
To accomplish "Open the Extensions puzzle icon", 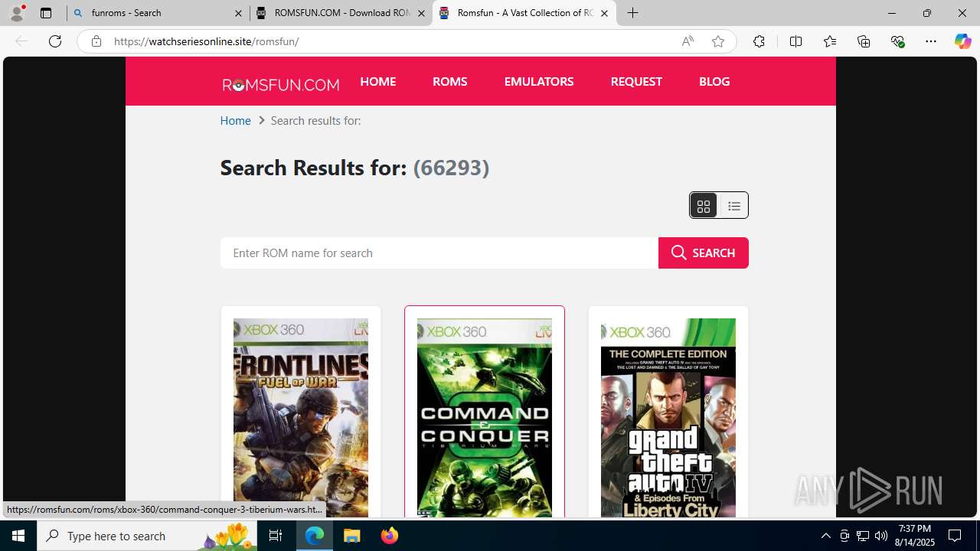I will pyautogui.click(x=759, y=41).
